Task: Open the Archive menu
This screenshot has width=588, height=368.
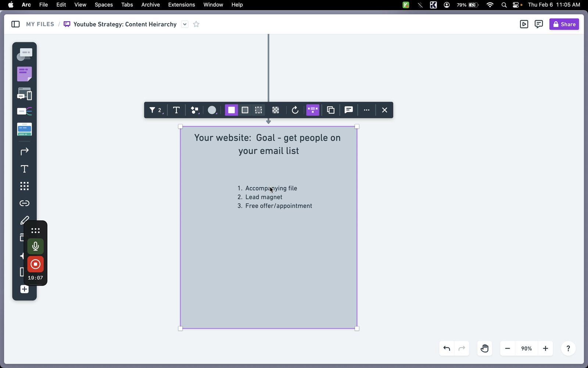Action: 150,5
